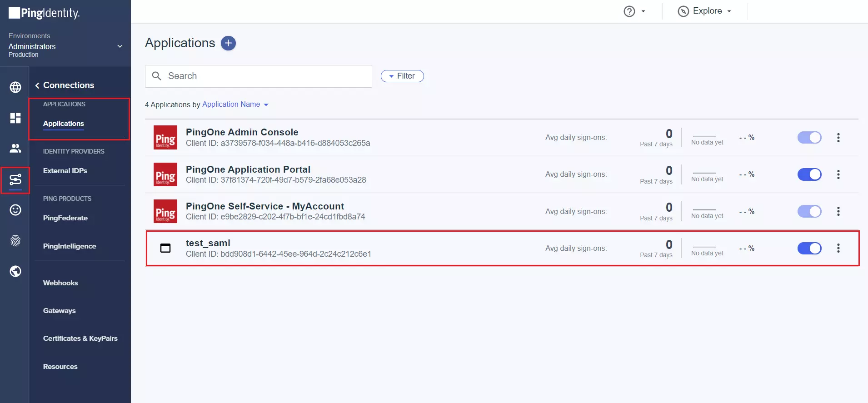Click 'Past 7 days' in Admin Console row
This screenshot has height=403, width=868.
click(656, 144)
